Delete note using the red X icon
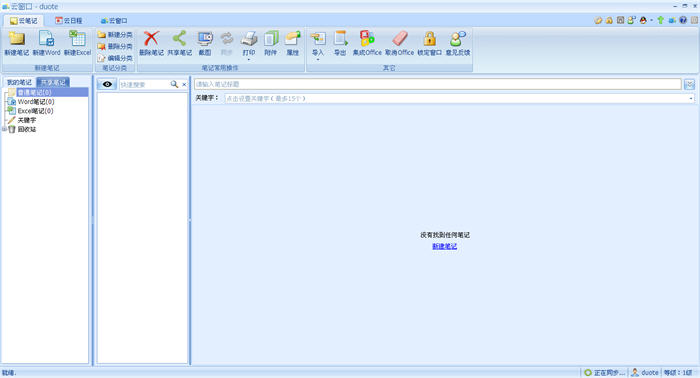 pos(151,43)
